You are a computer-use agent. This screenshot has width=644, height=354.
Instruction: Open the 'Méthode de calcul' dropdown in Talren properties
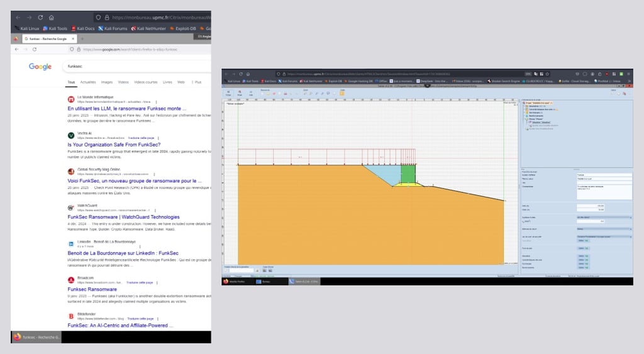click(x=604, y=229)
